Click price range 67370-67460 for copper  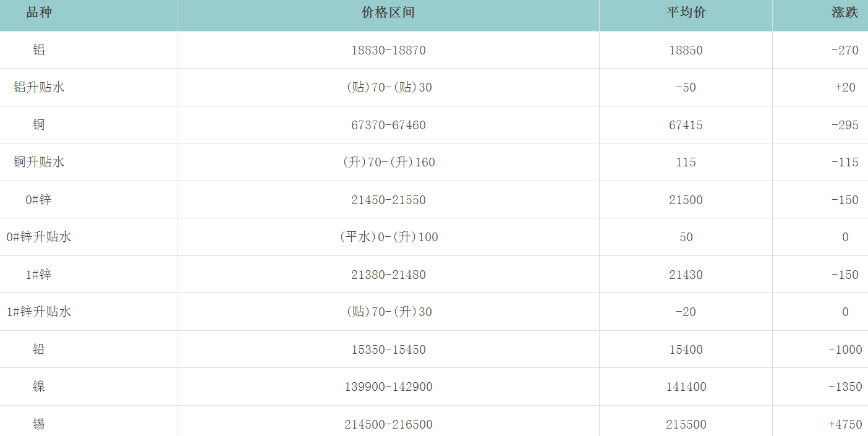click(388, 125)
